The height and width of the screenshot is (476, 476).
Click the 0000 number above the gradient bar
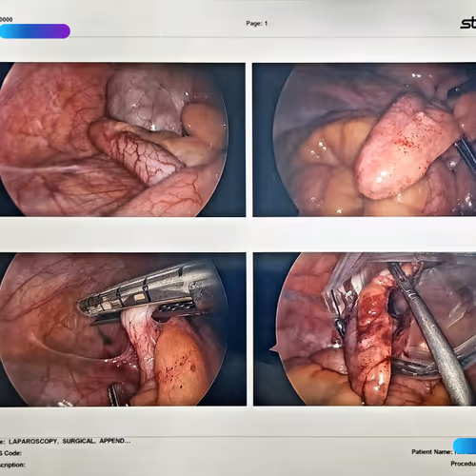[x=6, y=19]
